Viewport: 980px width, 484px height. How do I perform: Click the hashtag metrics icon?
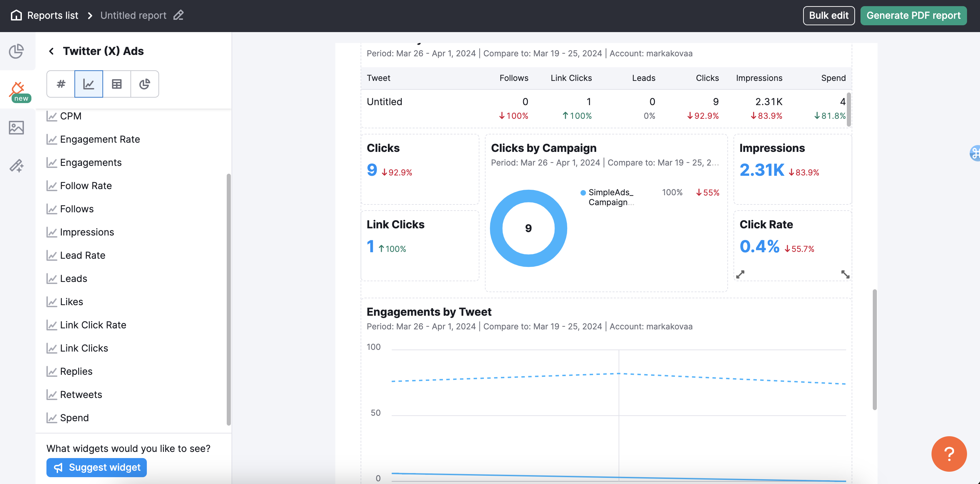[x=61, y=84]
